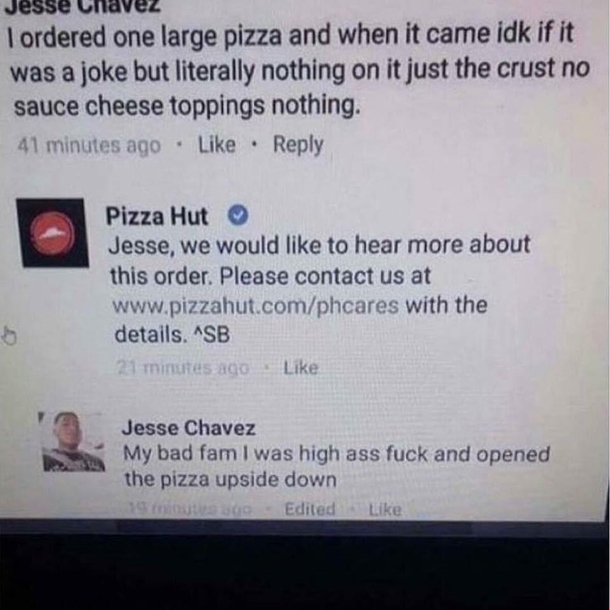This screenshot has width=610, height=610.
Task: Click the 'My bad fam' reply text
Action: [337, 466]
